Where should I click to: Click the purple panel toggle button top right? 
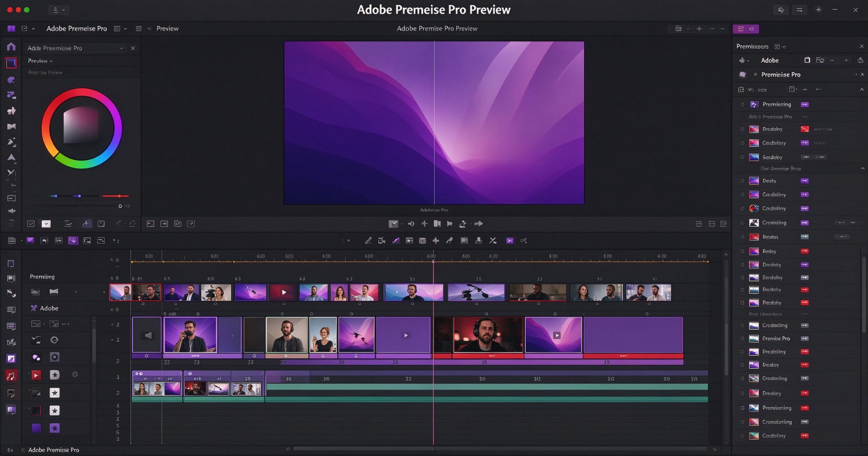point(746,29)
